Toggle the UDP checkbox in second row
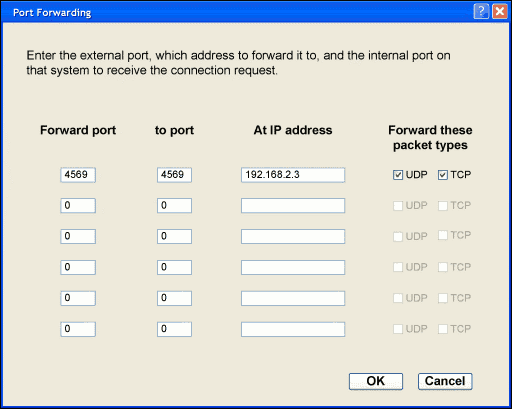 398,206
